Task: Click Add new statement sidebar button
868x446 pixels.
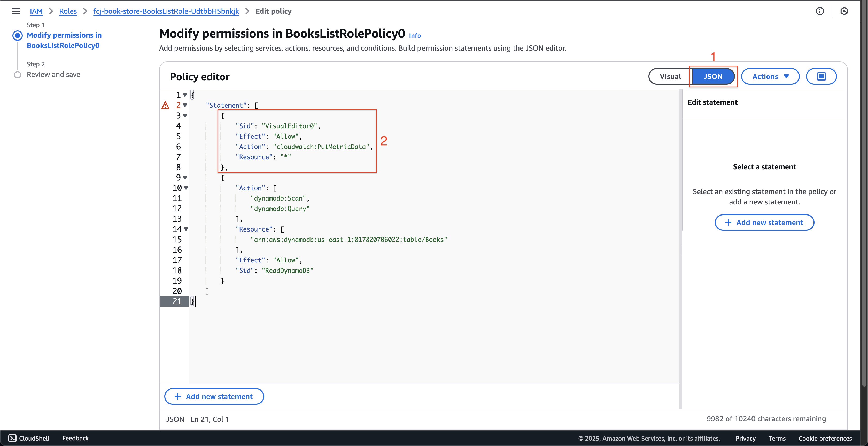Action: tap(764, 222)
